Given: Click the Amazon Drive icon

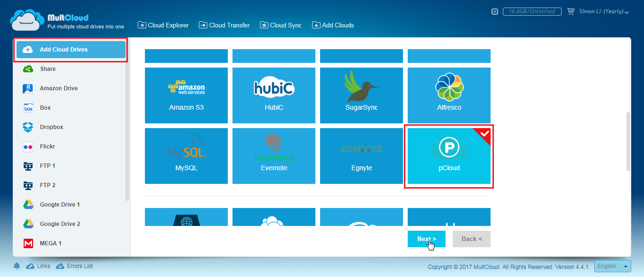Looking at the screenshot, I should point(28,88).
